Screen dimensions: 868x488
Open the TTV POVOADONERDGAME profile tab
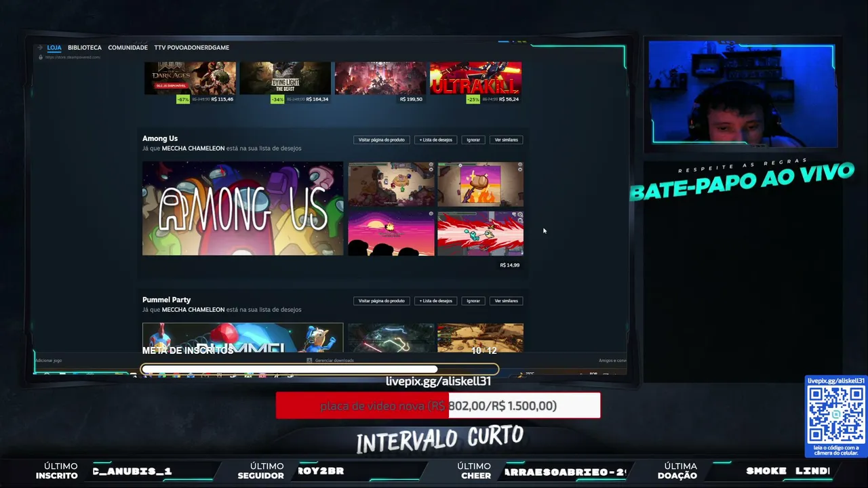pyautogui.click(x=192, y=47)
